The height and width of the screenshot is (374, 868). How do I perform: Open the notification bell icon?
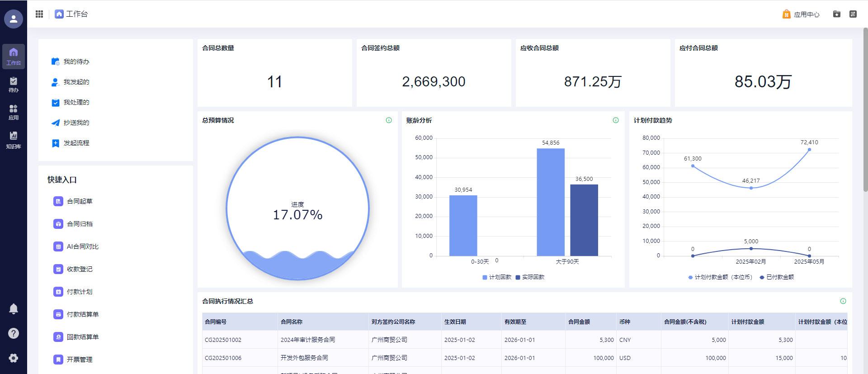point(14,309)
